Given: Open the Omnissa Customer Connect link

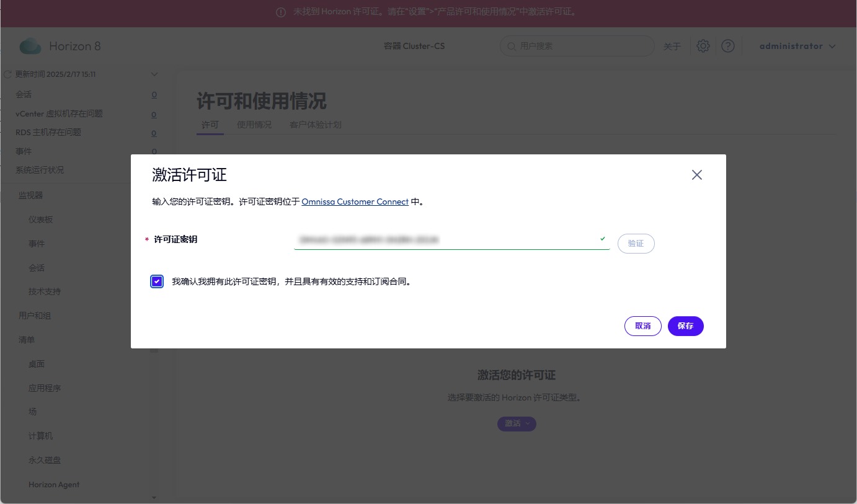Looking at the screenshot, I should pyautogui.click(x=355, y=202).
